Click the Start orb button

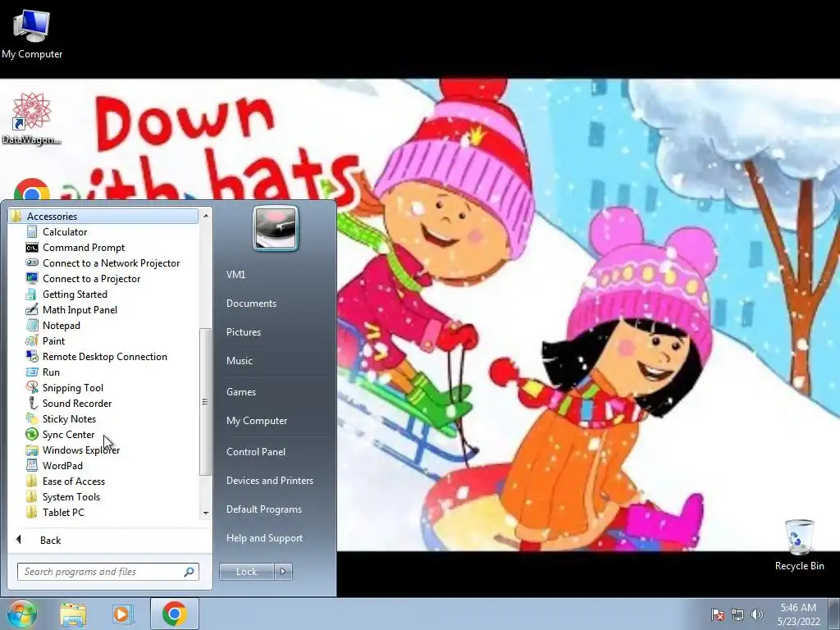[21, 614]
